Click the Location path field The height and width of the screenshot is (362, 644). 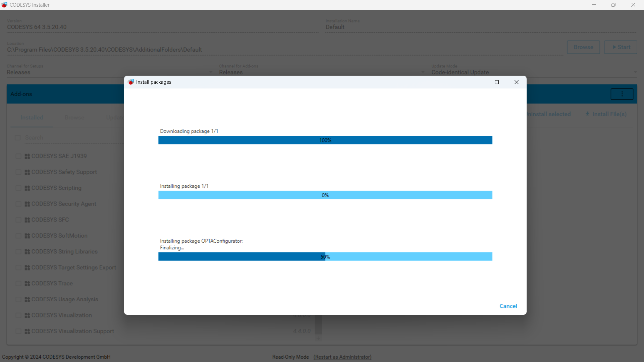click(x=285, y=50)
